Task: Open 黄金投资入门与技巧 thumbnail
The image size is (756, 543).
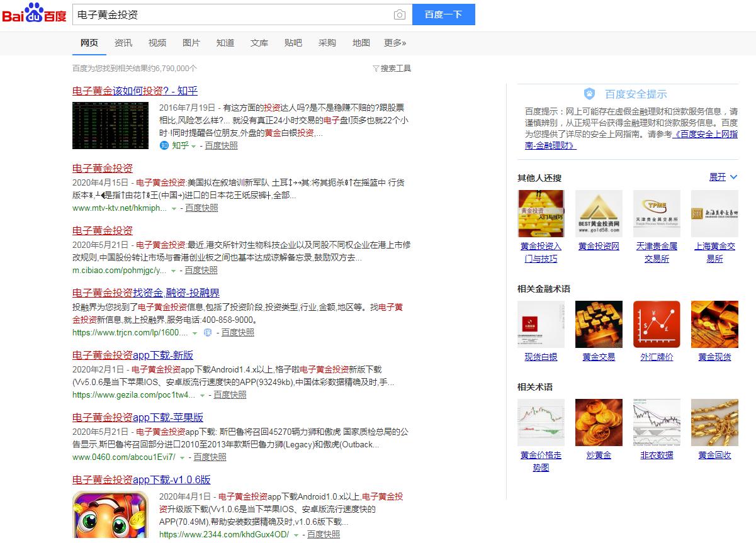Action: click(541, 213)
